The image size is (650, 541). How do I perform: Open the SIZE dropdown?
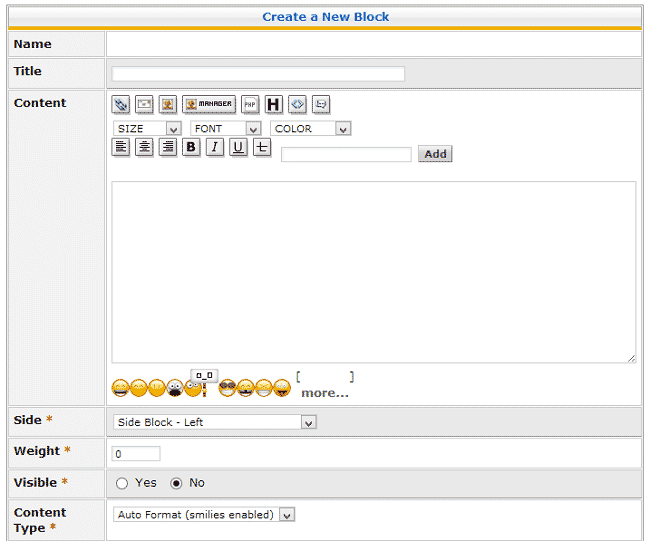tap(147, 129)
